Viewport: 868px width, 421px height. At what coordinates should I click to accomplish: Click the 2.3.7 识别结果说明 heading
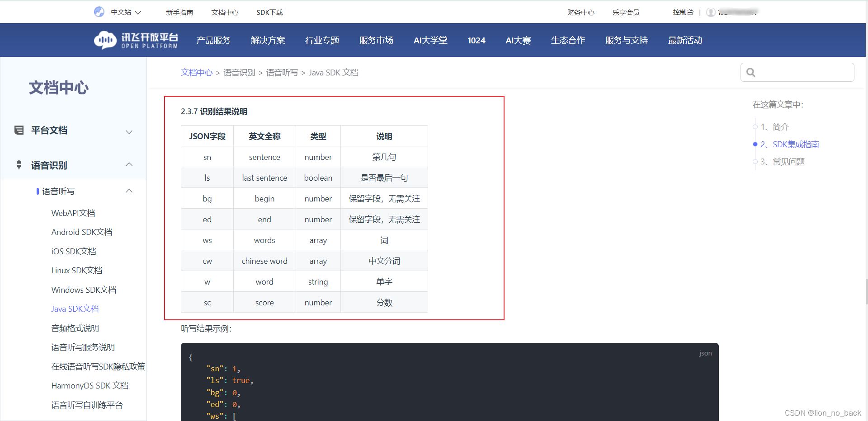(x=214, y=112)
